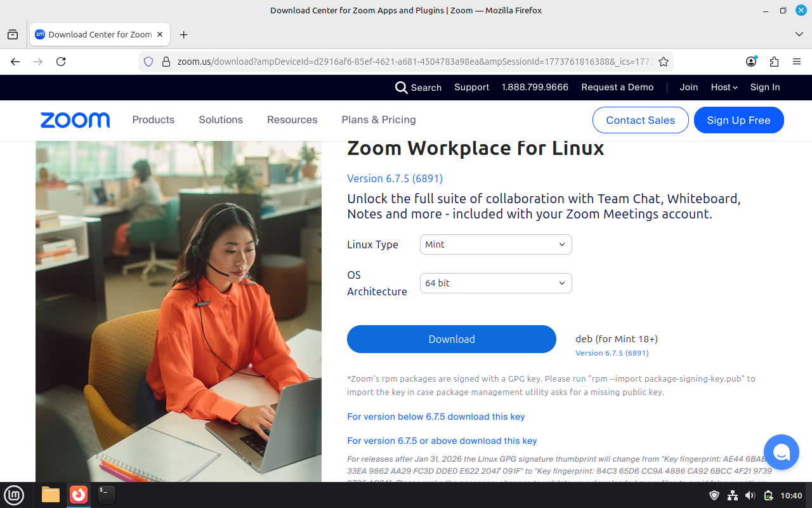Click the Zoom logo in header
This screenshot has width=812, height=508.
[75, 120]
